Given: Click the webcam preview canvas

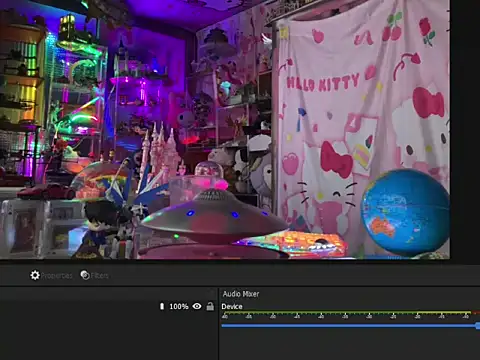Looking at the screenshot, I should coord(225,129).
